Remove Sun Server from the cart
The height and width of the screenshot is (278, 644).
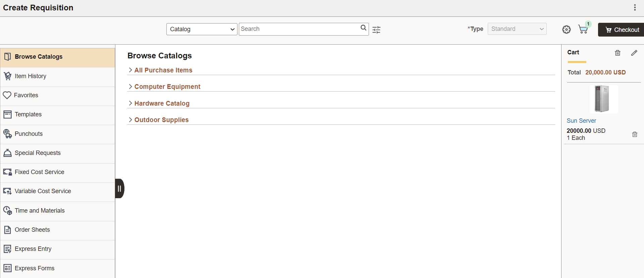pos(635,134)
